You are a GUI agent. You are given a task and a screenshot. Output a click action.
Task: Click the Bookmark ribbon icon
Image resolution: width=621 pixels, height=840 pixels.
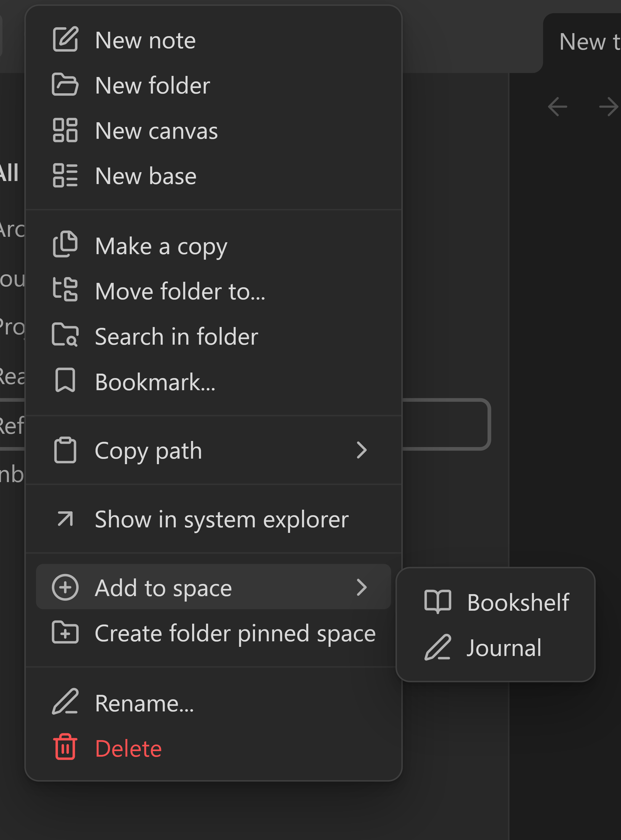[x=65, y=380]
